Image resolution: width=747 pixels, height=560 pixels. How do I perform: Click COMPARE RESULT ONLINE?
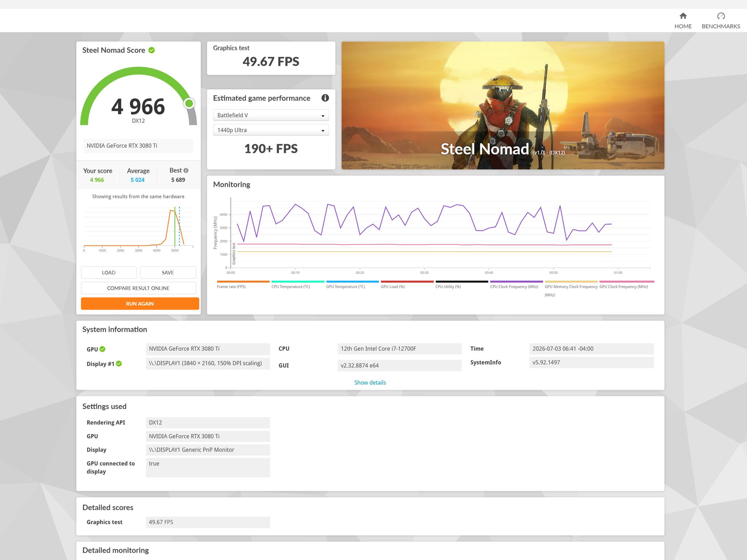tap(138, 288)
